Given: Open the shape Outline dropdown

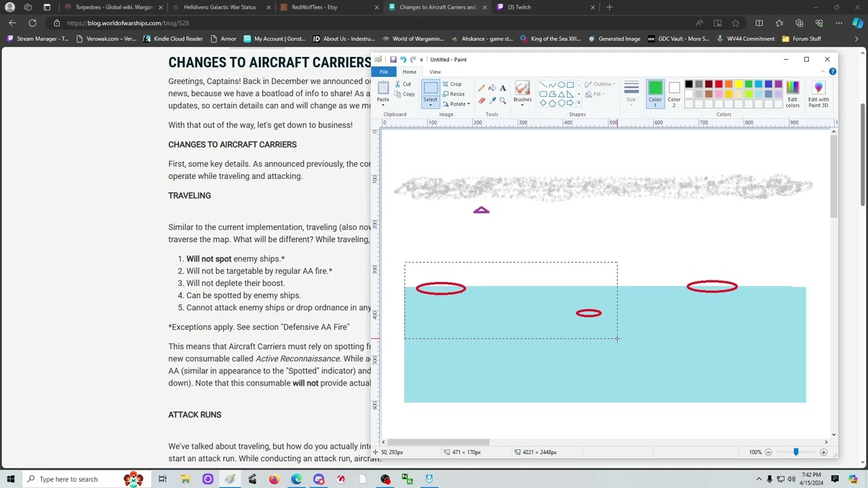Looking at the screenshot, I should point(599,84).
